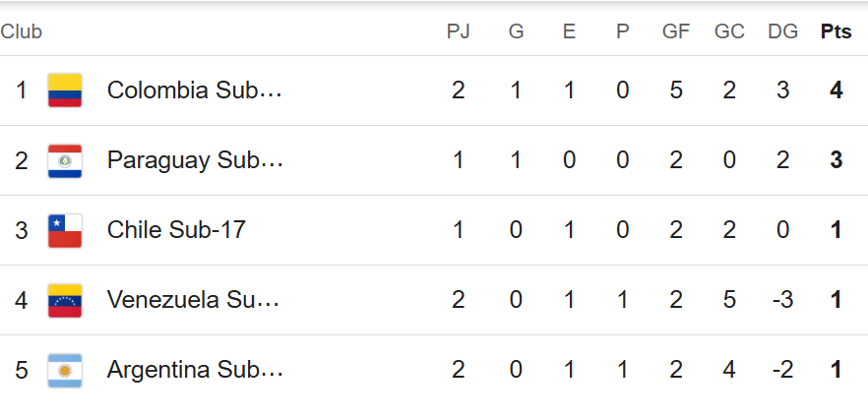Click Argentina's goal difference -2
The image size is (868, 418).
[x=782, y=370]
